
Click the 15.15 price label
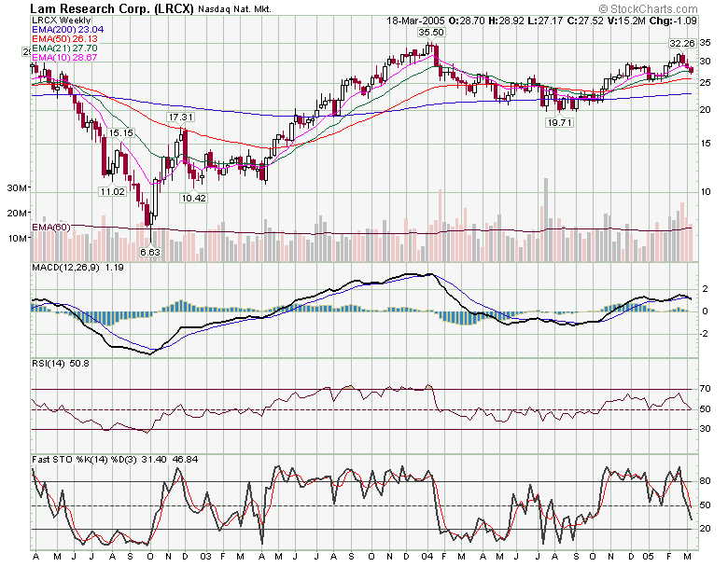tap(121, 133)
